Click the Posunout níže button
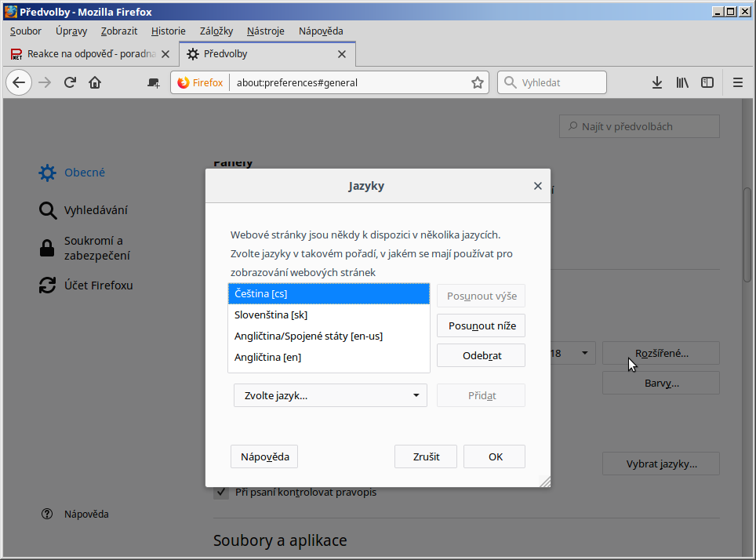Viewport: 756px width, 560px height. pyautogui.click(x=482, y=325)
